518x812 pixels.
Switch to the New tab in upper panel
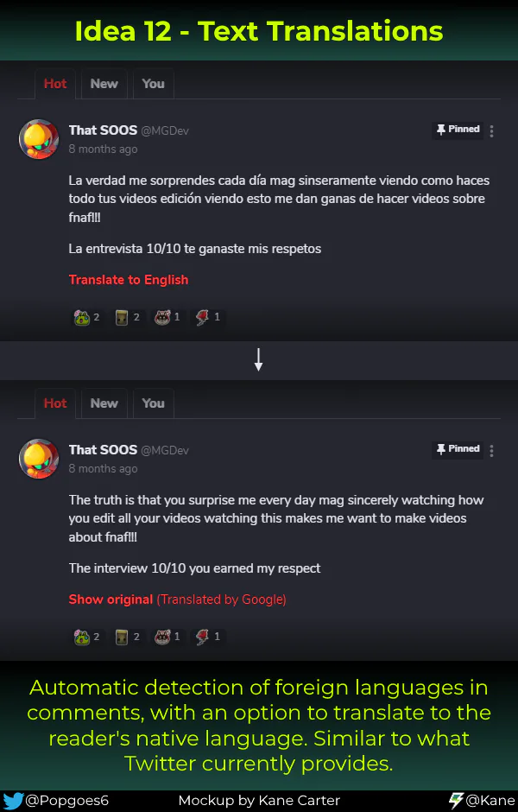pos(104,84)
